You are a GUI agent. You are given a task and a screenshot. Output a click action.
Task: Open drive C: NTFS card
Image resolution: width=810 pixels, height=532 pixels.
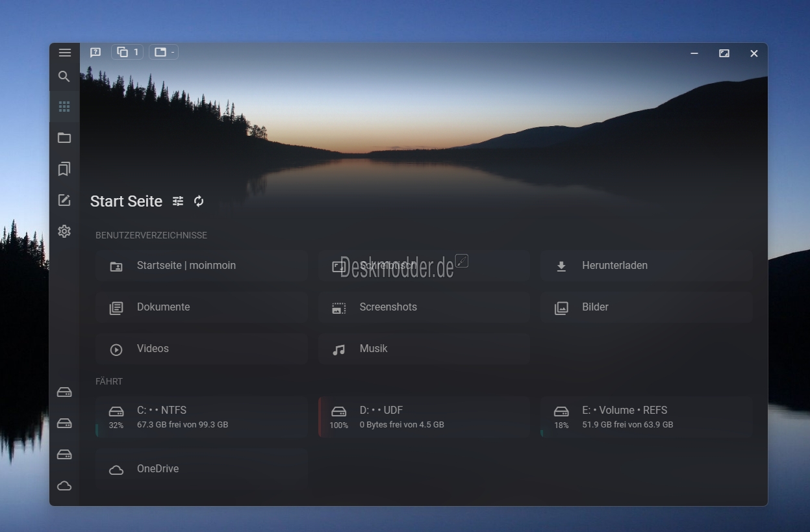pos(201,417)
